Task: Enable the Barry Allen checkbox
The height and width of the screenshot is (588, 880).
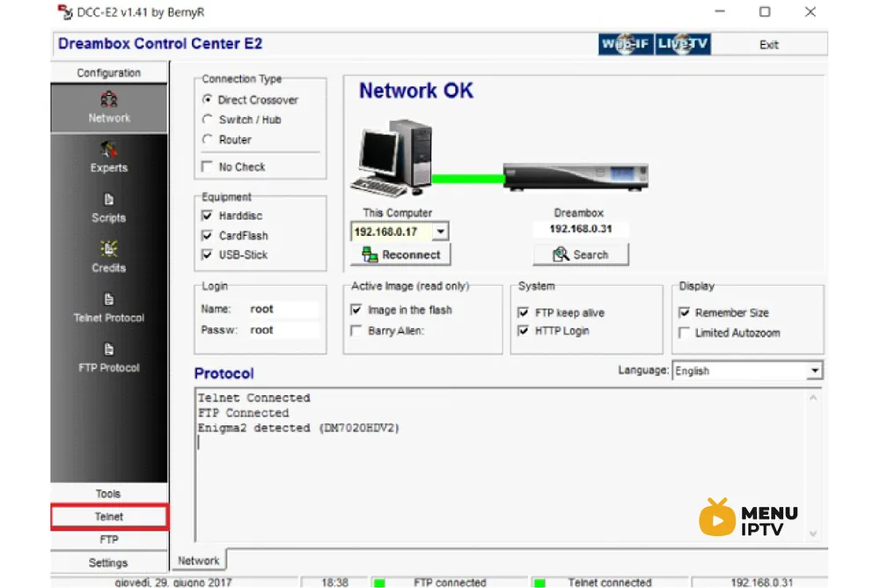Action: pyautogui.click(x=356, y=330)
